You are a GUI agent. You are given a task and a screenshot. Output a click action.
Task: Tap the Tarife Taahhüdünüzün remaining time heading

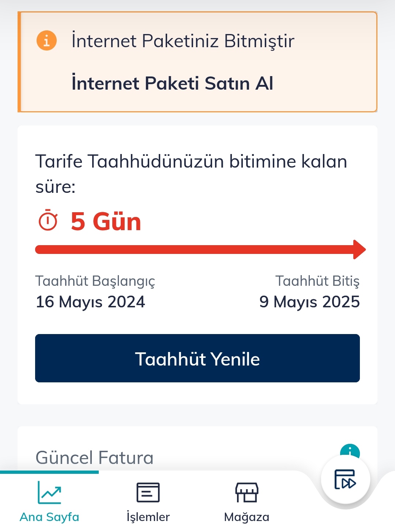pyautogui.click(x=191, y=174)
